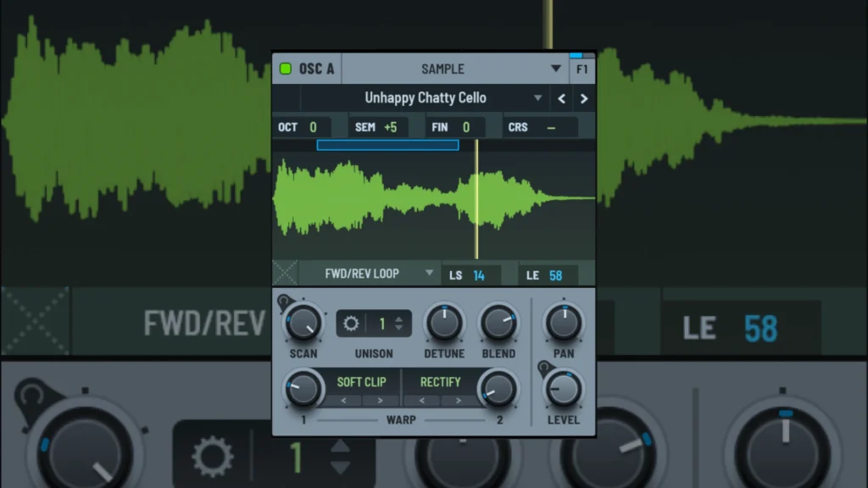The height and width of the screenshot is (488, 868).
Task: Click the F1 filter routing button
Action: tap(581, 69)
